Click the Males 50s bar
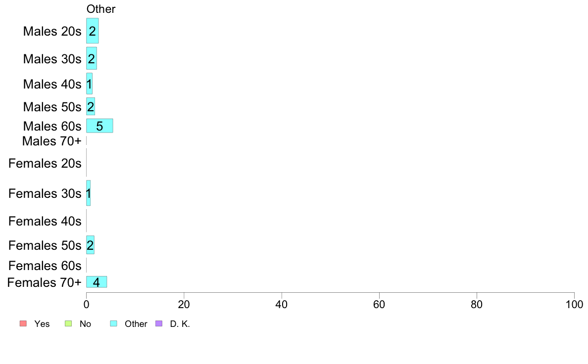This screenshot has height=364, width=588. [91, 106]
